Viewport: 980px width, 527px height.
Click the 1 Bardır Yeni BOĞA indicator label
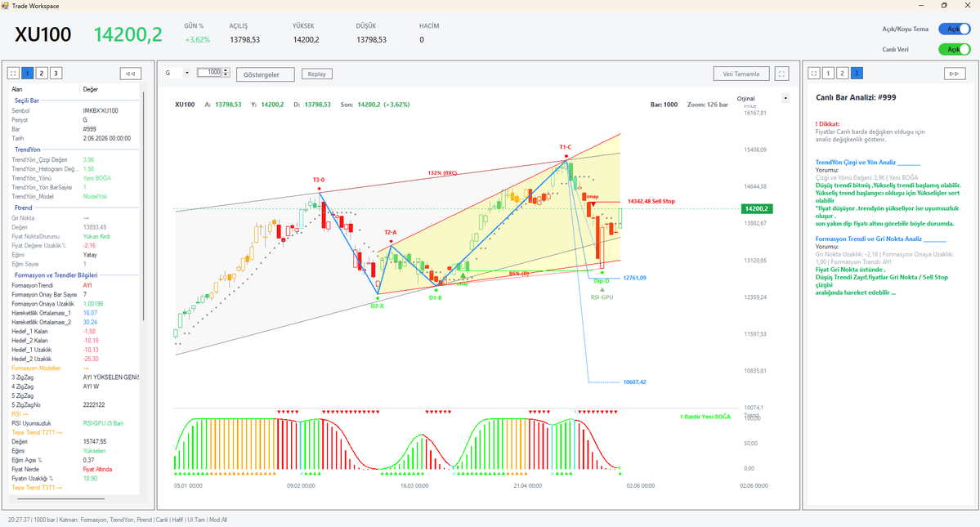coord(705,417)
